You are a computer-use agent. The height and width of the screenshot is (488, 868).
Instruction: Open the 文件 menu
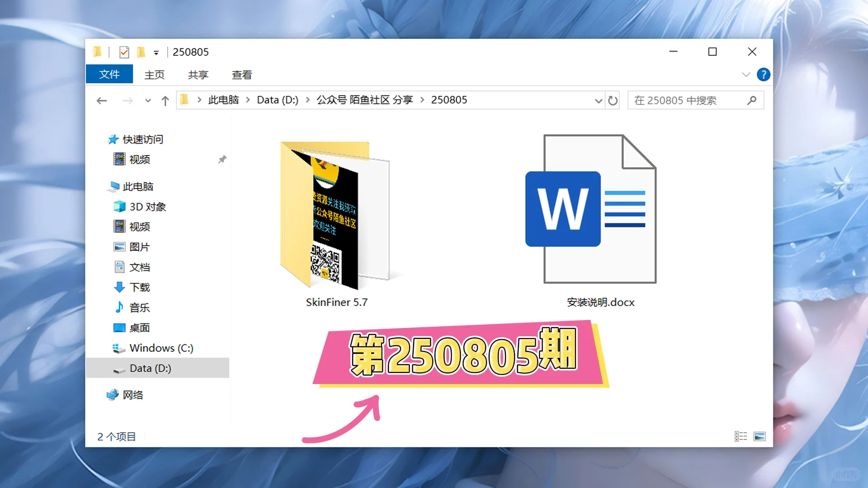(x=109, y=74)
